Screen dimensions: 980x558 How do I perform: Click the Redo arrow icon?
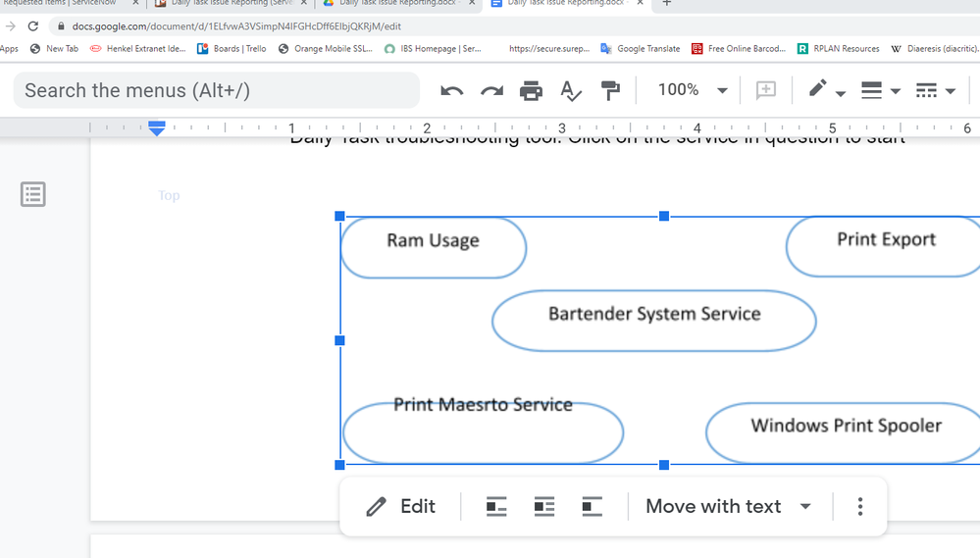point(491,90)
